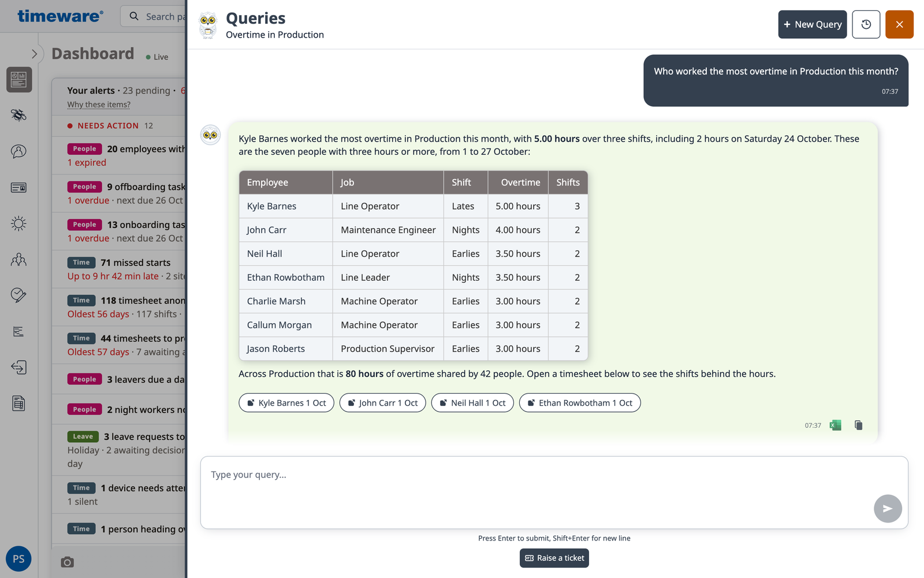924x578 pixels.
Task: Click the timeware logo
Action: [x=60, y=16]
